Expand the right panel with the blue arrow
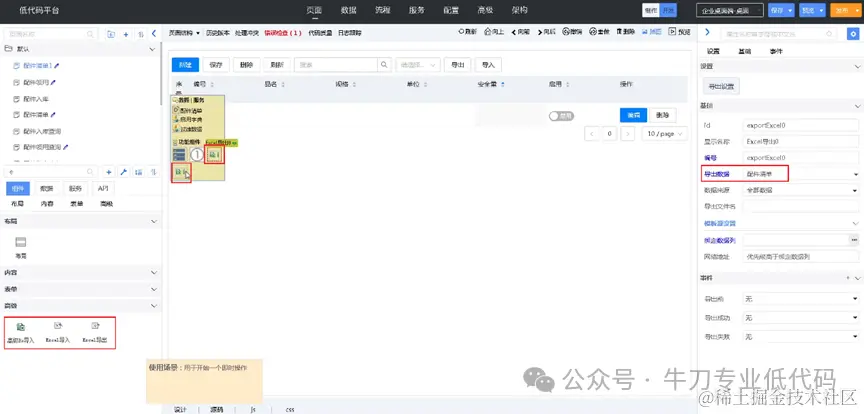 click(707, 33)
